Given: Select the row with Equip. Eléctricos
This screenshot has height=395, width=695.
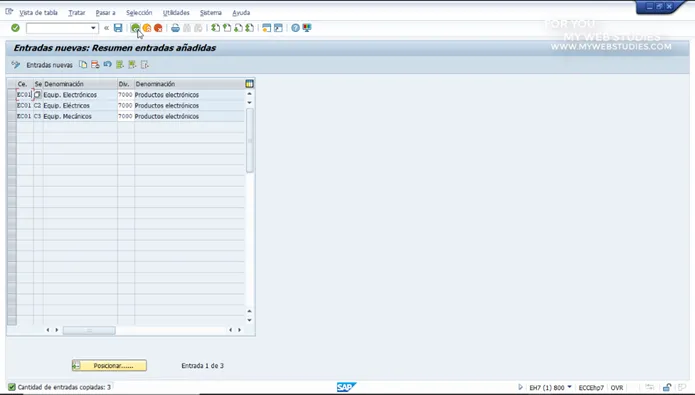Looking at the screenshot, I should pos(12,106).
